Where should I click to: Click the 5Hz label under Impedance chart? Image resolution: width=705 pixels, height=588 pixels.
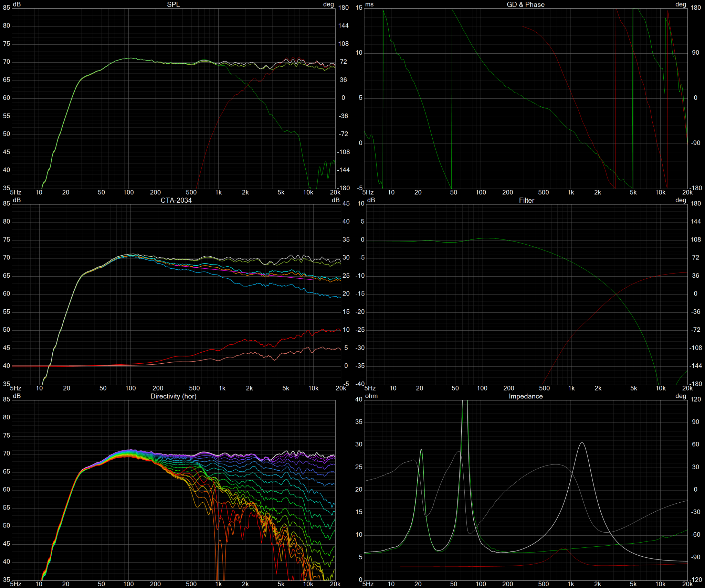[x=368, y=584]
